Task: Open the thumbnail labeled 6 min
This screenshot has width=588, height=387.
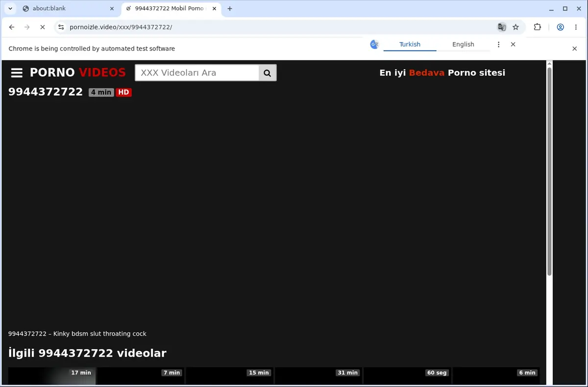Action: tap(496, 376)
